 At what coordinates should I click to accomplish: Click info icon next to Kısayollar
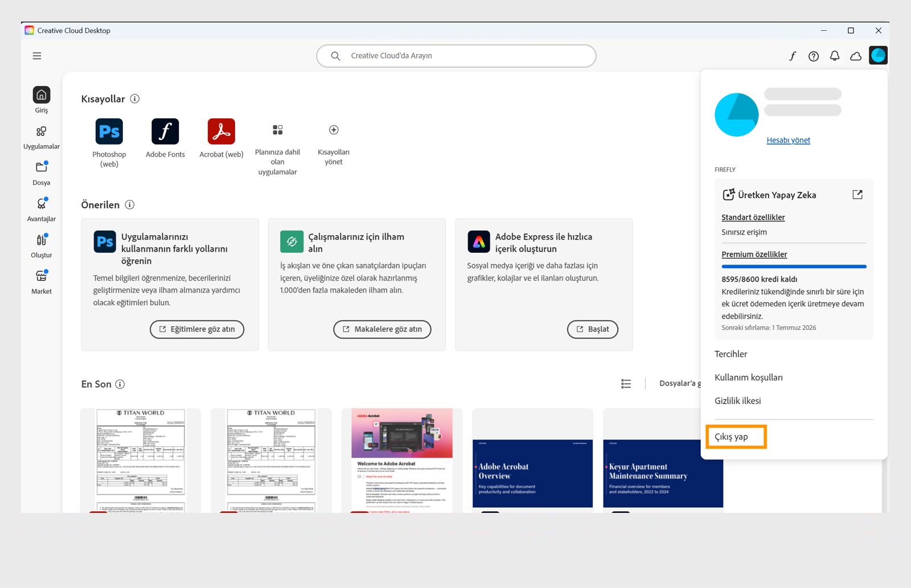pyautogui.click(x=135, y=98)
